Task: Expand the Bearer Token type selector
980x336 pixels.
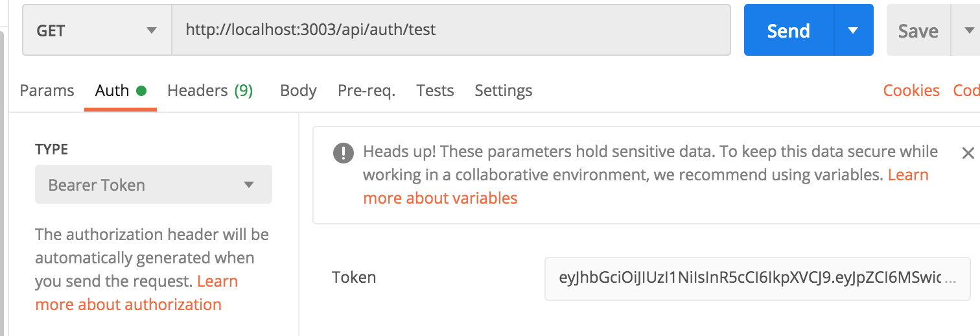Action: click(x=154, y=185)
